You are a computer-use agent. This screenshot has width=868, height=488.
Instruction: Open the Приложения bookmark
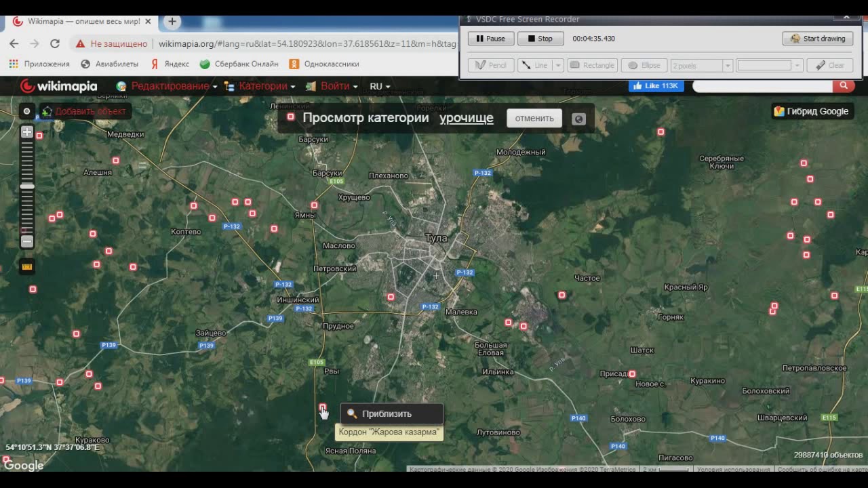pyautogui.click(x=39, y=64)
